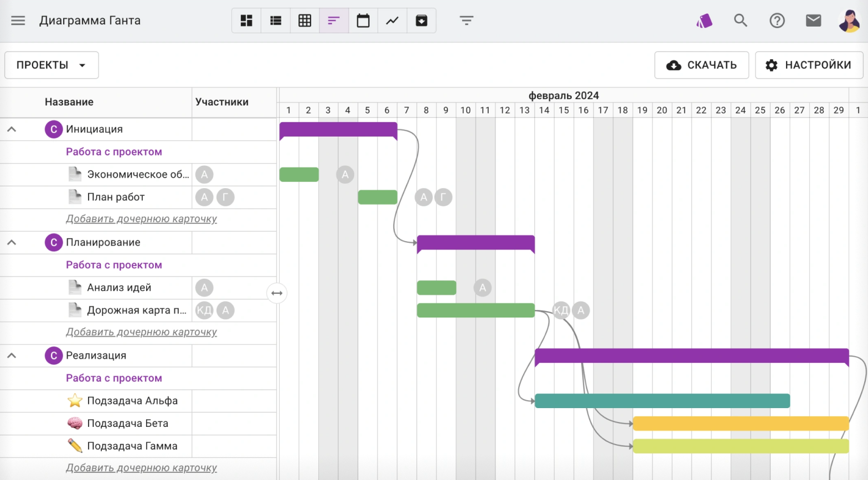The width and height of the screenshot is (868, 480).
Task: Open the calendar view
Action: point(363,20)
